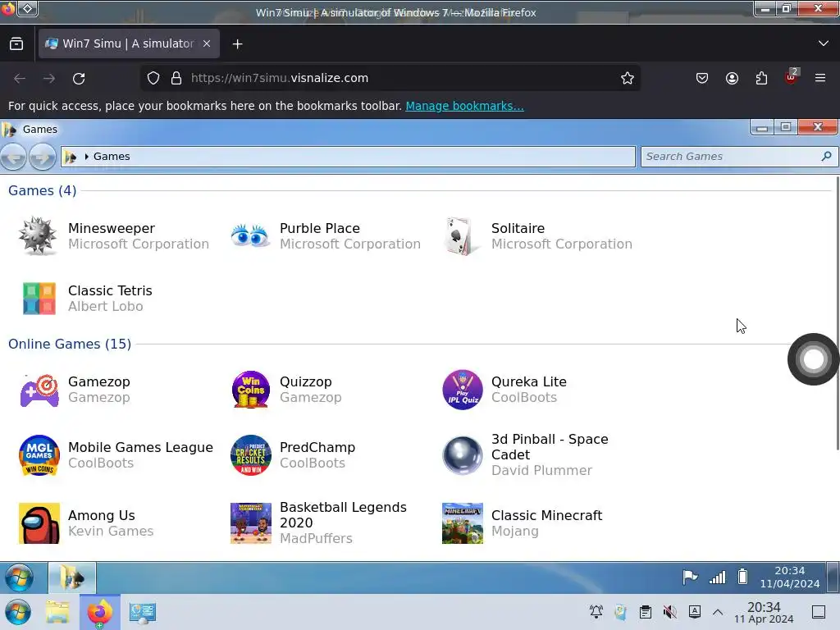
Task: Click the muted volume tray icon
Action: 669,612
